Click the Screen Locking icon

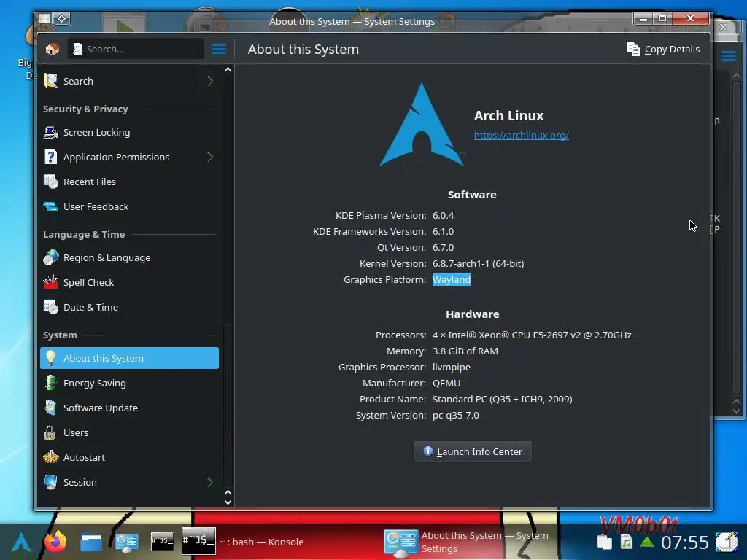pos(50,132)
